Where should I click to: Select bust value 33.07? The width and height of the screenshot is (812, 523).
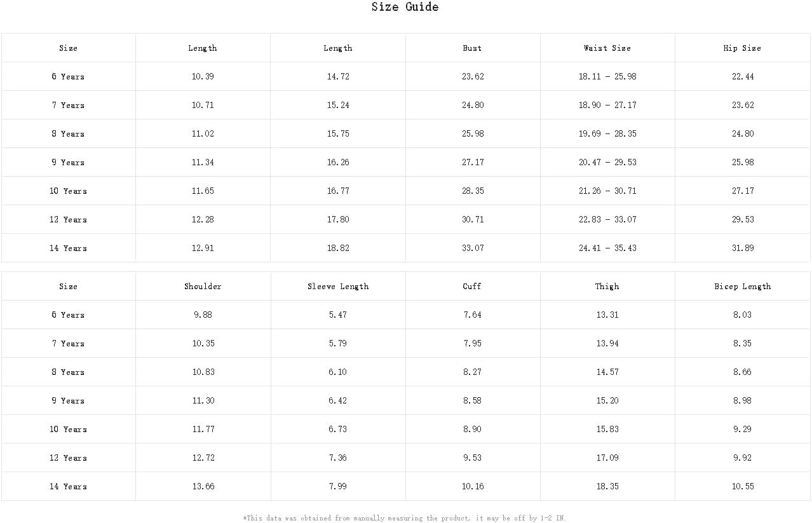click(x=473, y=248)
